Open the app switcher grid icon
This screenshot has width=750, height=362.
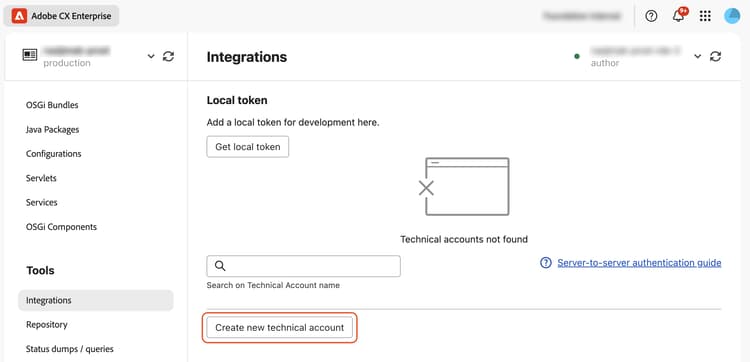705,16
